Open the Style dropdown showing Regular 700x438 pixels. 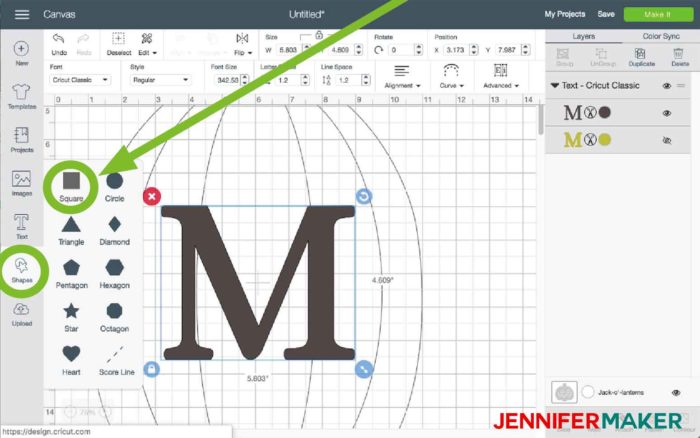tap(160, 80)
